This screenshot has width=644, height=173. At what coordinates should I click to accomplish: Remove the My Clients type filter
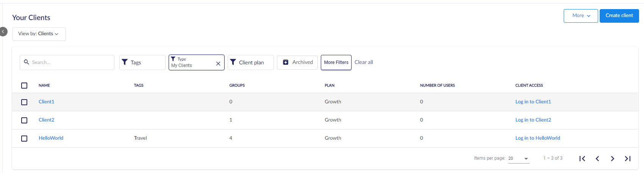click(x=218, y=64)
